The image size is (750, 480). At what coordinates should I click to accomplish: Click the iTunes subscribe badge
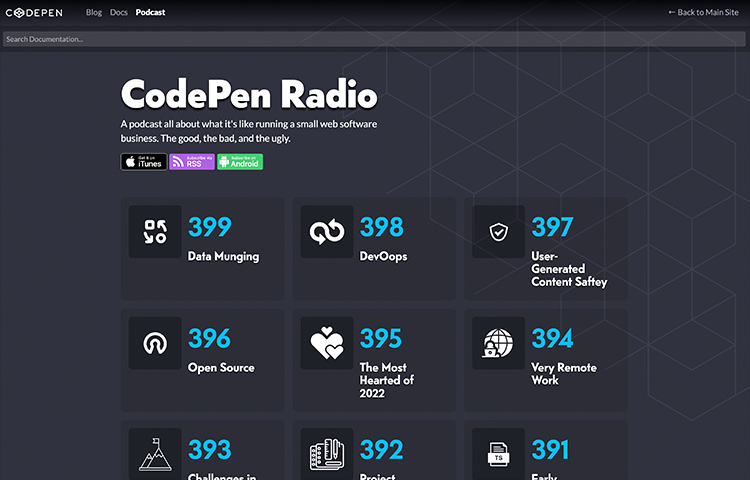click(x=143, y=162)
